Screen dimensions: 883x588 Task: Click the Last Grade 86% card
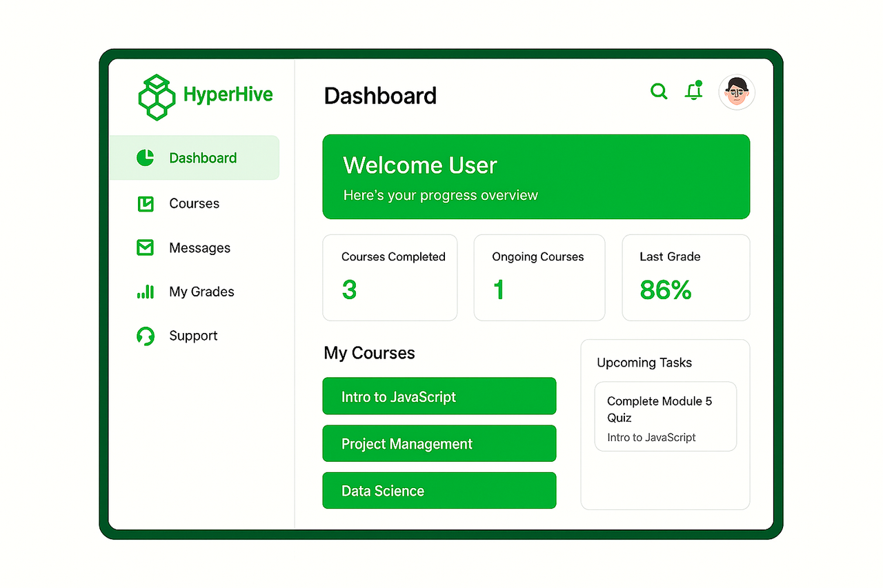pos(686,278)
